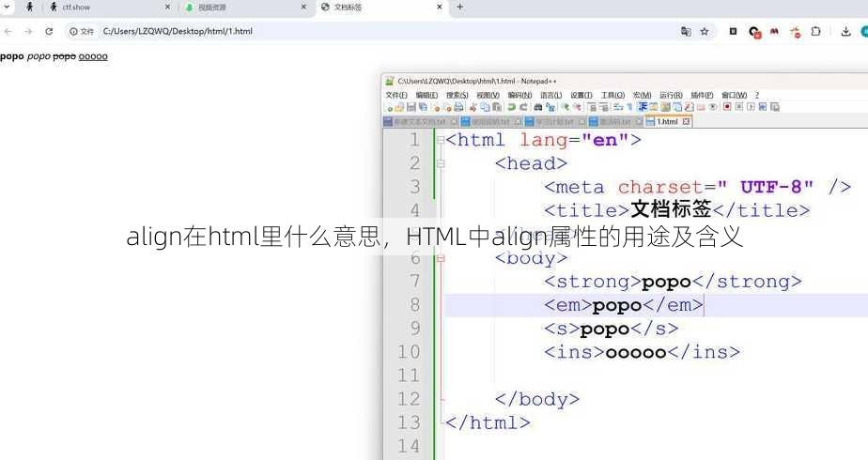Open the 文件(F) menu in Notepad++
868x460 pixels.
[x=396, y=95]
